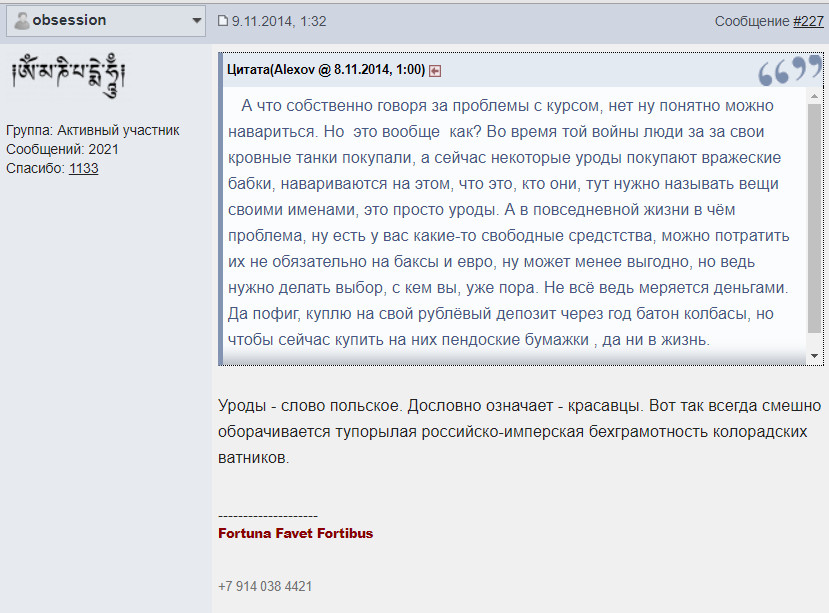Open the 1133 thanks count link
Viewport: 829px width, 613px height.
(x=83, y=168)
